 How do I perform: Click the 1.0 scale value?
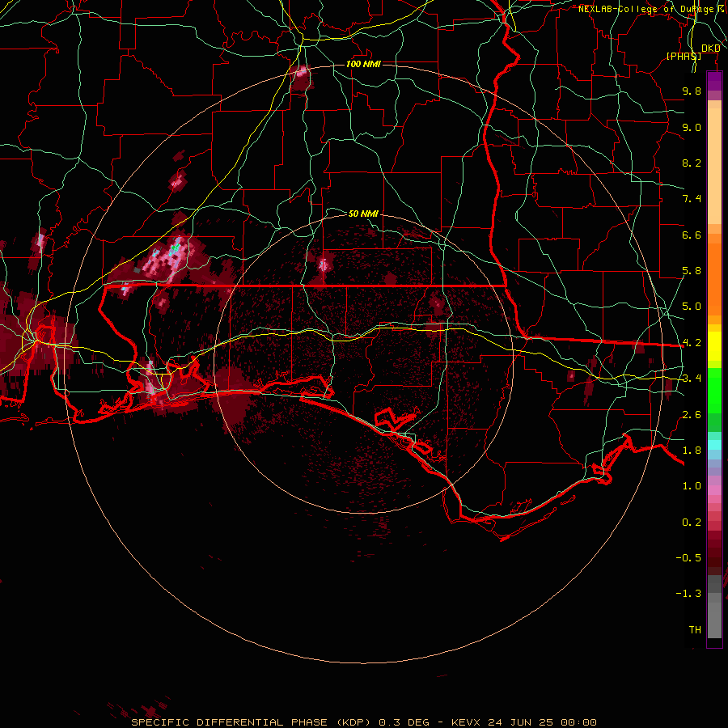692,486
